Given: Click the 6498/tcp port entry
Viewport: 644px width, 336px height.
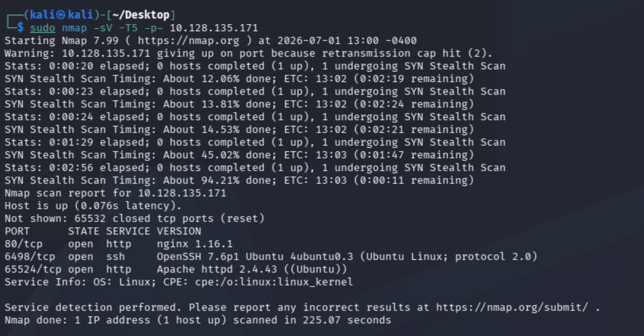Looking at the screenshot, I should coord(30,257).
